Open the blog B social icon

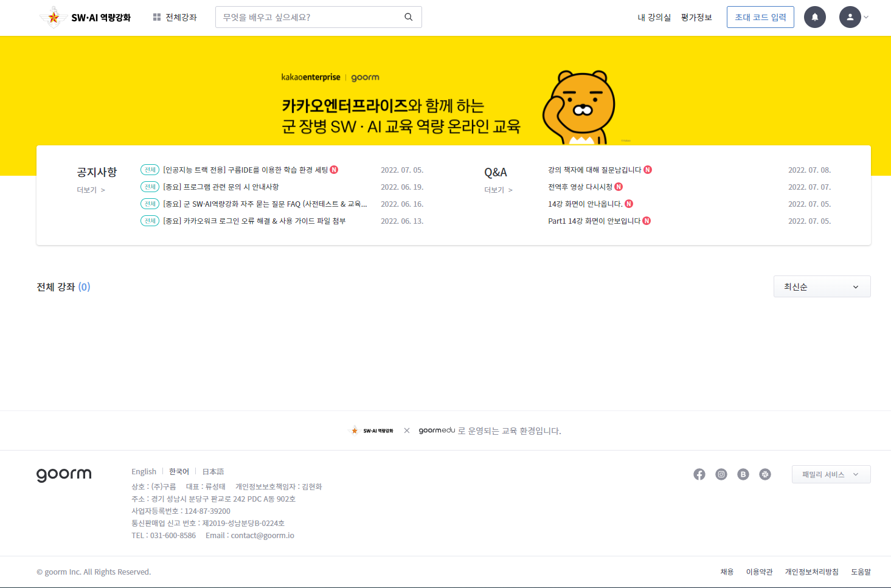tap(743, 474)
